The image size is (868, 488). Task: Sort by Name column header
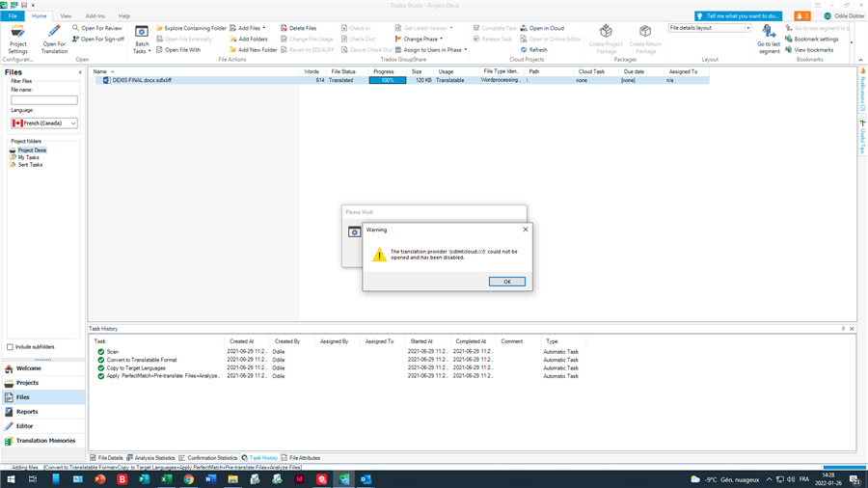(100, 71)
